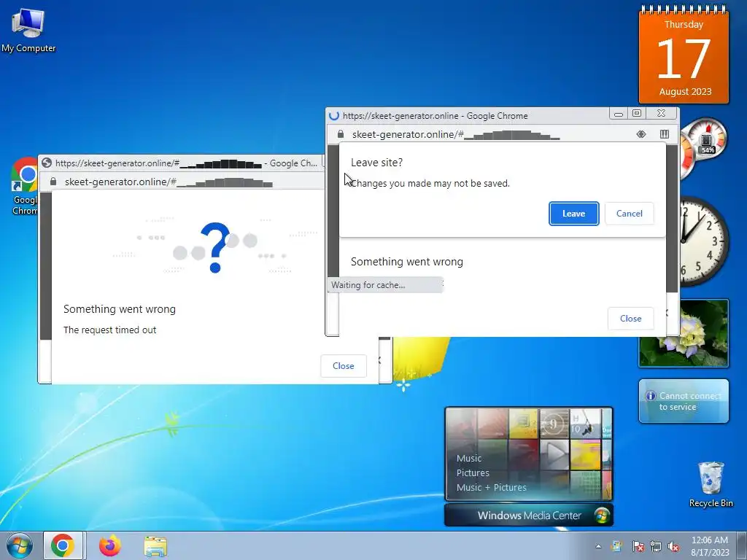Show hidden system tray icons

(x=598, y=546)
